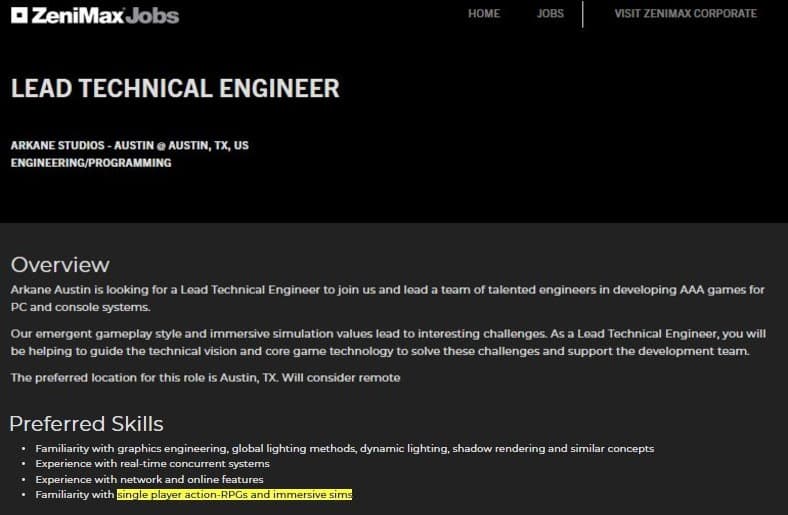Go to the JOBS menu item
Screen dimensions: 788x515
point(550,14)
